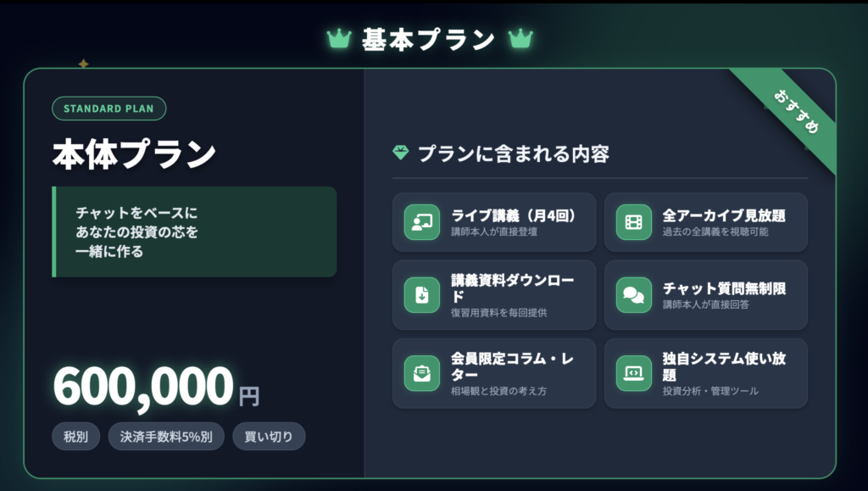The height and width of the screenshot is (491, 868).
Task: Click the STANDARD PLAN badge
Action: [108, 109]
